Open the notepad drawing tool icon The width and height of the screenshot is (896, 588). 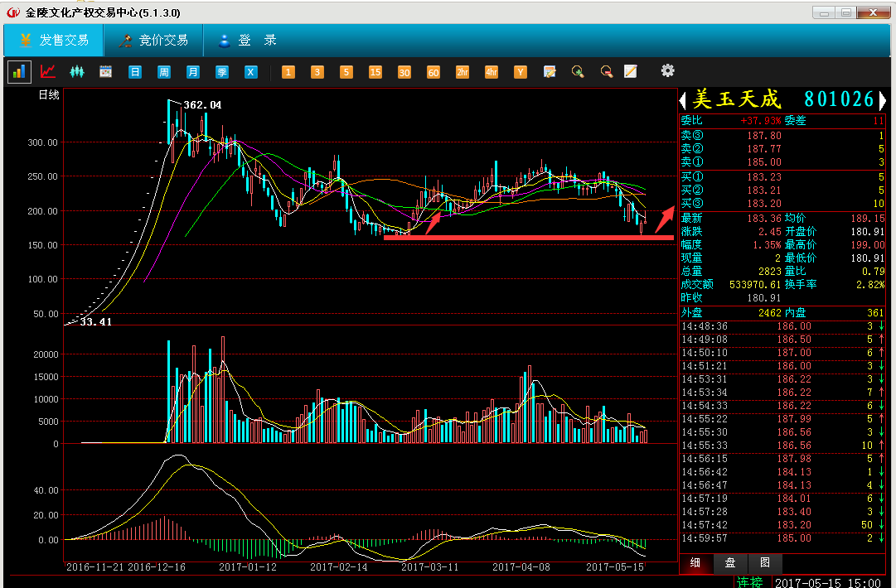(x=630, y=71)
